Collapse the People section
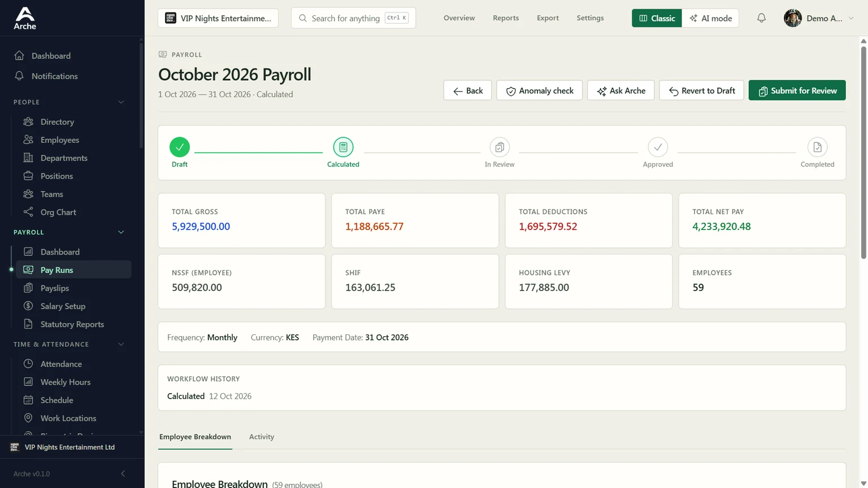The image size is (868, 488). point(121,102)
